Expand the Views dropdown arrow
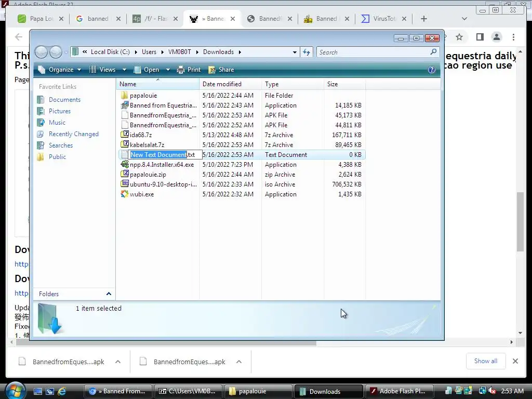This screenshot has height=399, width=532. [124, 70]
